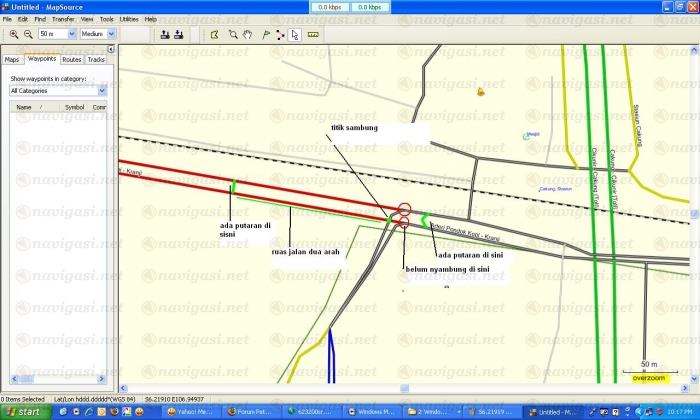Select the Map selection tool
The height and width of the screenshot is (420, 700).
[x=214, y=33]
